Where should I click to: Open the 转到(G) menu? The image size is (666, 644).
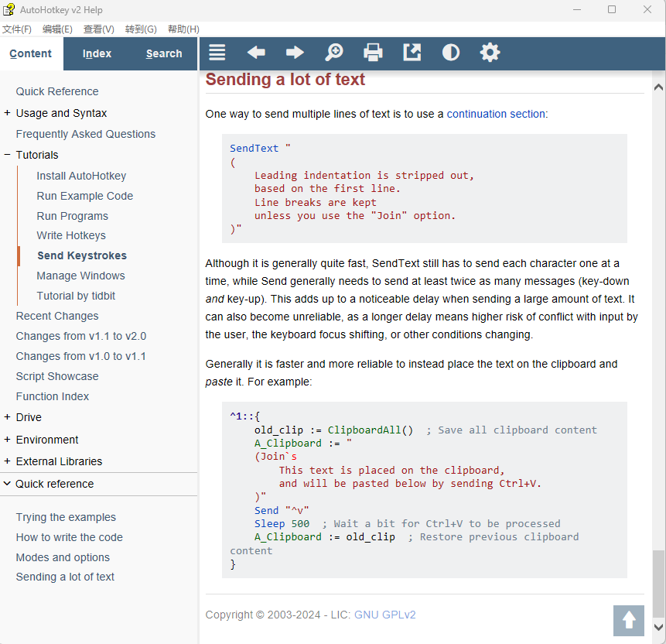(141, 29)
